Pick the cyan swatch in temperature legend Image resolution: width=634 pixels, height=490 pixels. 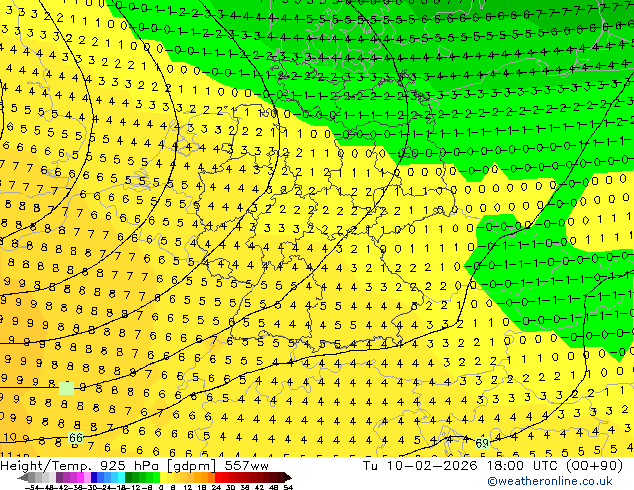click(x=121, y=477)
